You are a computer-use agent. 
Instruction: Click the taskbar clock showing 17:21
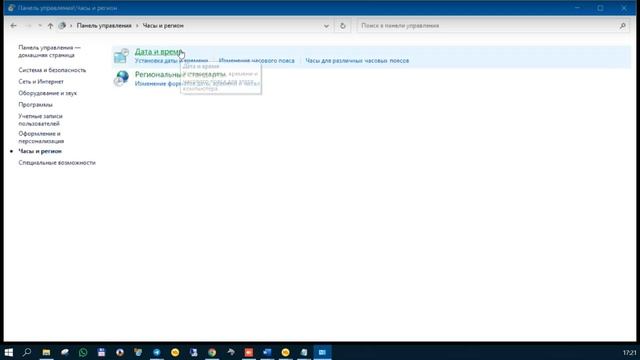[629, 353]
